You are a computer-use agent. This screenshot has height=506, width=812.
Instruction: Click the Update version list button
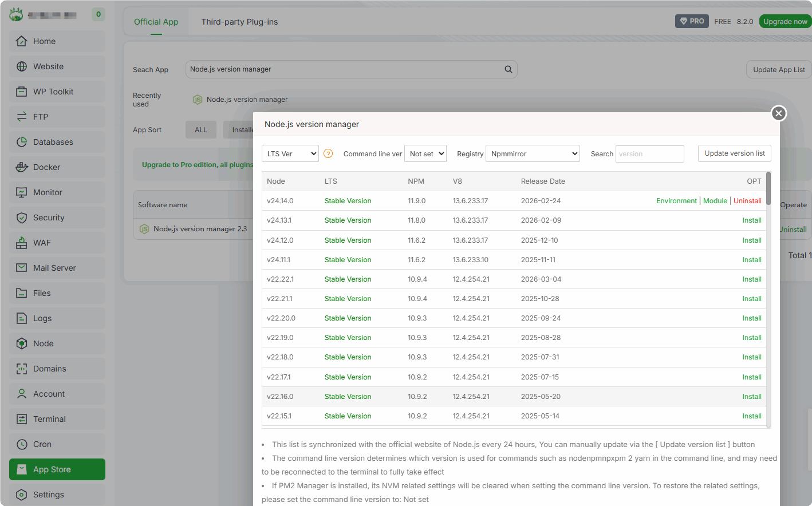(734, 153)
